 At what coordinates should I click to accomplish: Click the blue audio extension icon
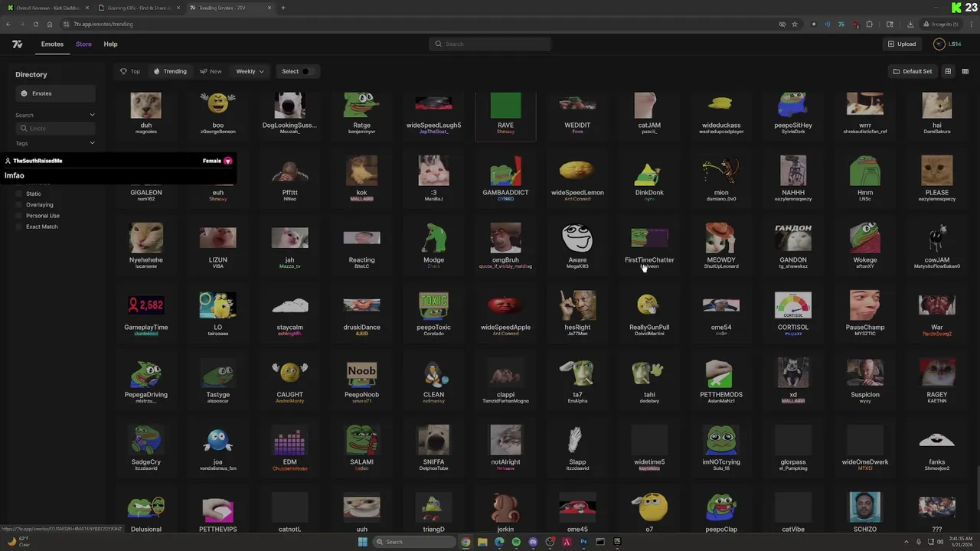click(827, 24)
